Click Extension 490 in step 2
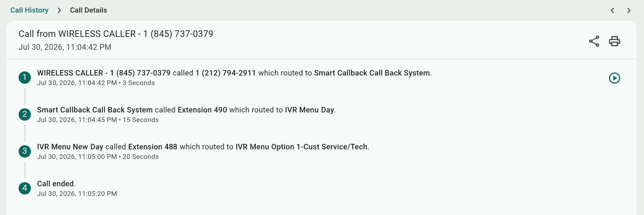This screenshot has height=215, width=644. pyautogui.click(x=202, y=110)
